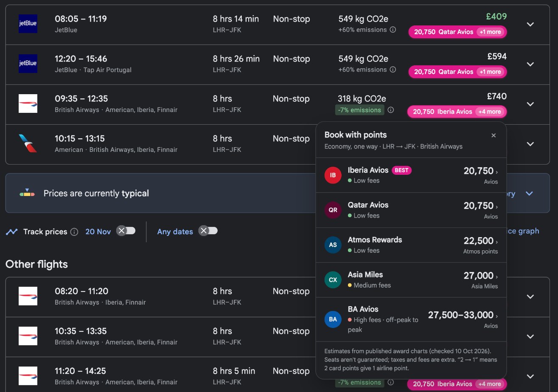Click the CX Asia Miles circle icon
This screenshot has height=392, width=558.
point(333,280)
